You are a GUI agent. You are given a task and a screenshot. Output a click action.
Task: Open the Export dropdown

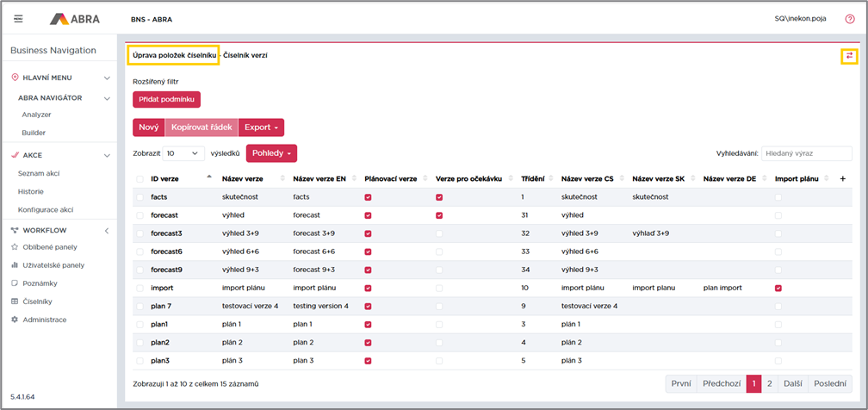(261, 127)
